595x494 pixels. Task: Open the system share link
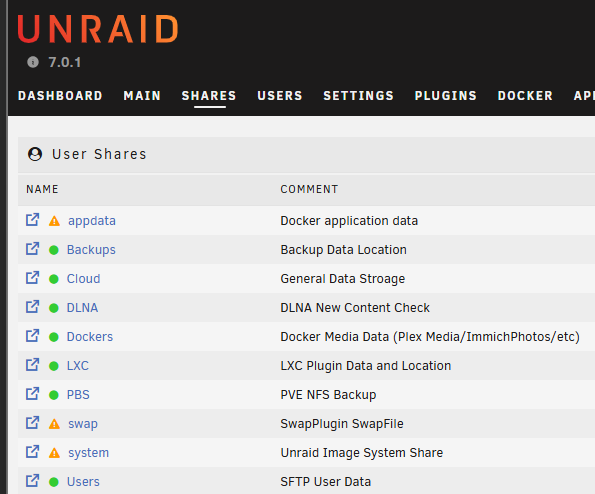[x=88, y=453]
